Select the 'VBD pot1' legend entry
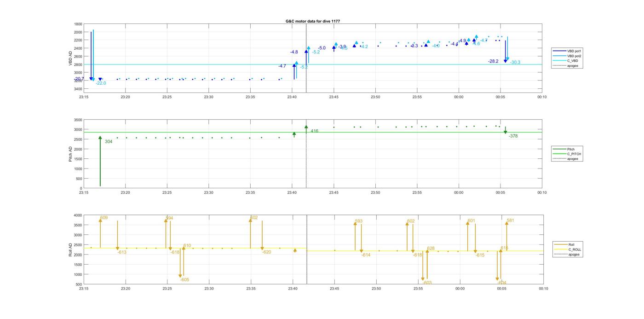This screenshot has width=644, height=319. (566, 51)
